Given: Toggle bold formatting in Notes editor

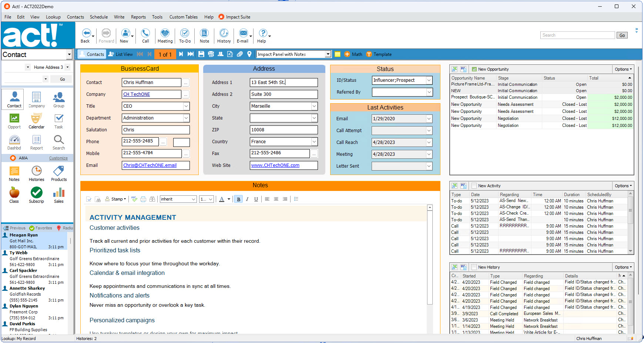Looking at the screenshot, I should [238, 199].
